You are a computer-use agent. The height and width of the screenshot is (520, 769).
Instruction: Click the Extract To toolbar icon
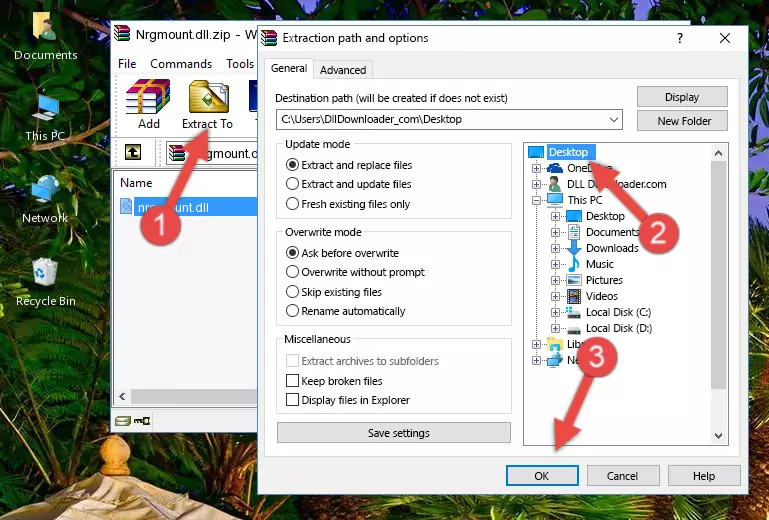pyautogui.click(x=207, y=104)
